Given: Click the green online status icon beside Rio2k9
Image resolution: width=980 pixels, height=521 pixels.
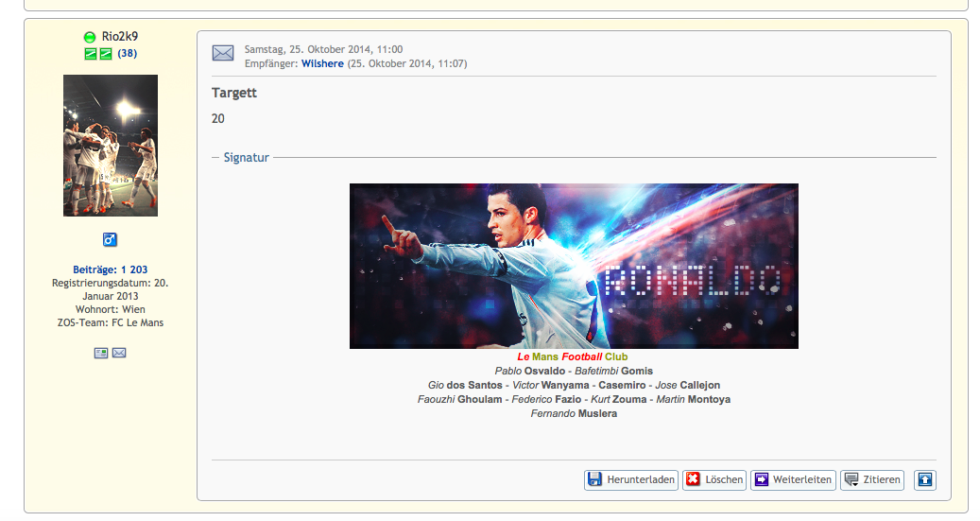Looking at the screenshot, I should [90, 37].
